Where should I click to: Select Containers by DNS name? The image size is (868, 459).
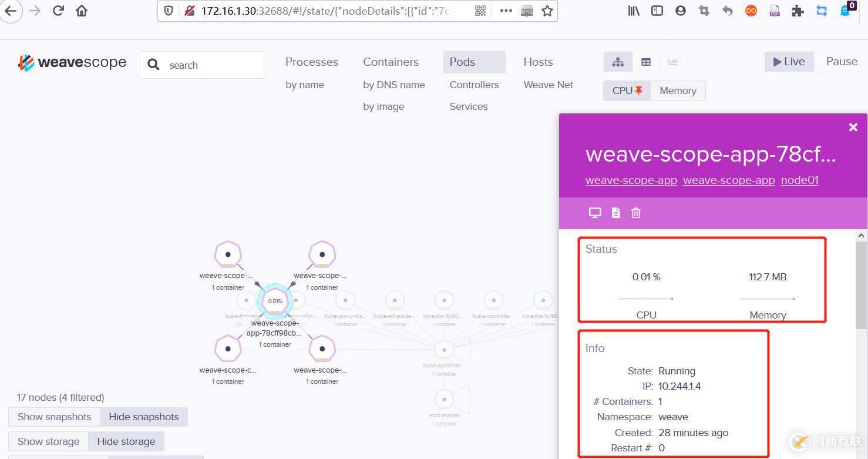pyautogui.click(x=394, y=85)
